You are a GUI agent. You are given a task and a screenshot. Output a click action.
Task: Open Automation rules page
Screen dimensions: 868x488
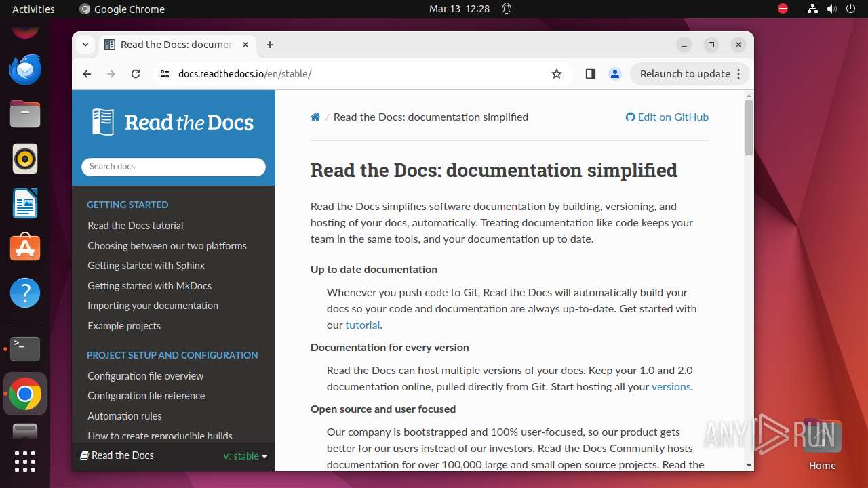125,416
